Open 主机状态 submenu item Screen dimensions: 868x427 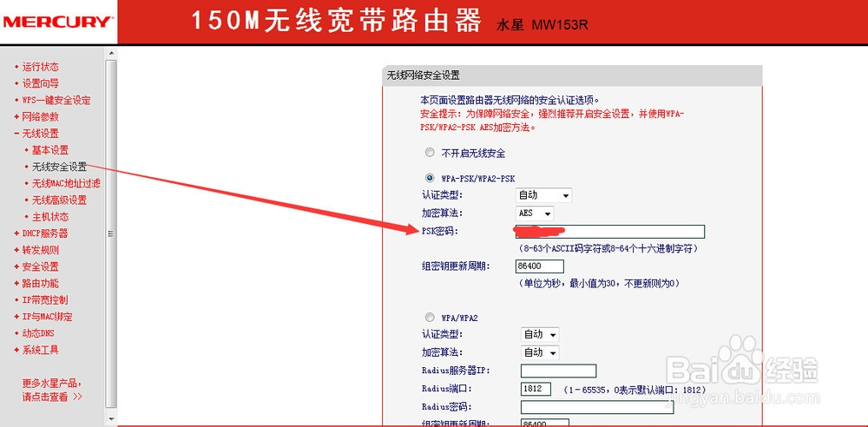pos(49,217)
